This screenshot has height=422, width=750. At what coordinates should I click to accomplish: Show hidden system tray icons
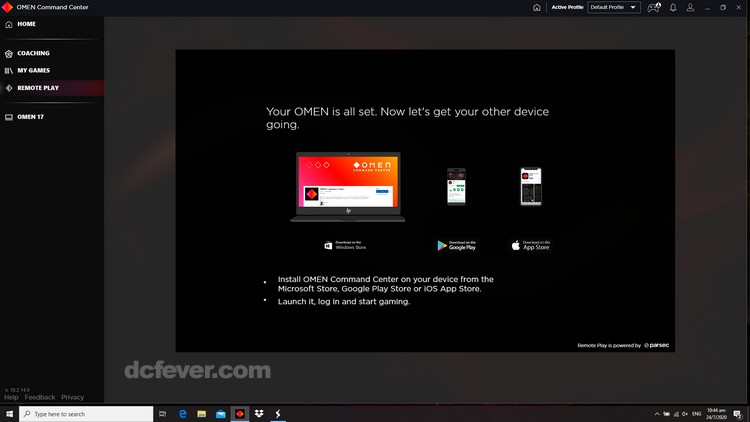[657, 414]
